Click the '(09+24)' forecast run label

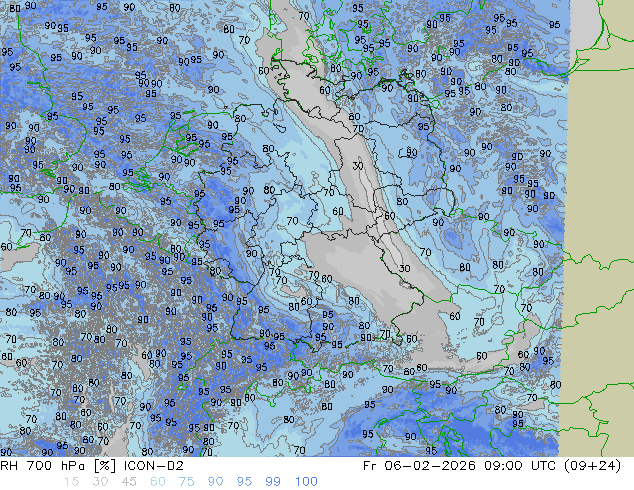pyautogui.click(x=592, y=466)
